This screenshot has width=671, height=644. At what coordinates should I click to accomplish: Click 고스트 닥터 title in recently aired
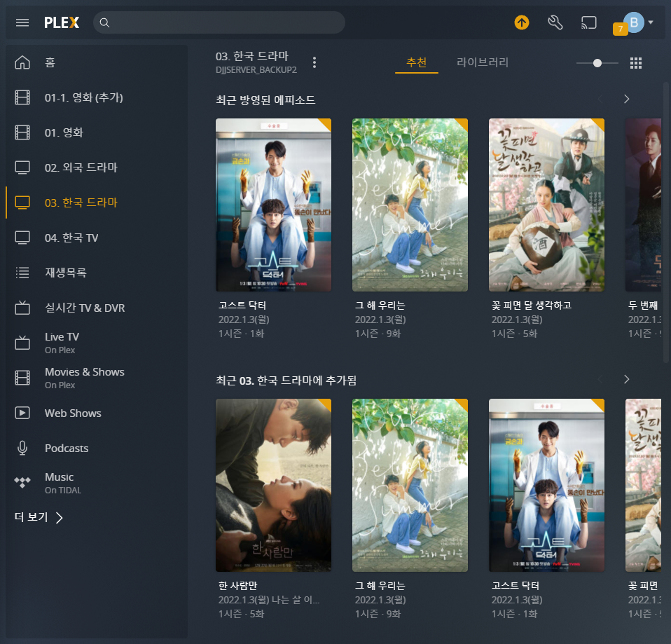tap(242, 306)
